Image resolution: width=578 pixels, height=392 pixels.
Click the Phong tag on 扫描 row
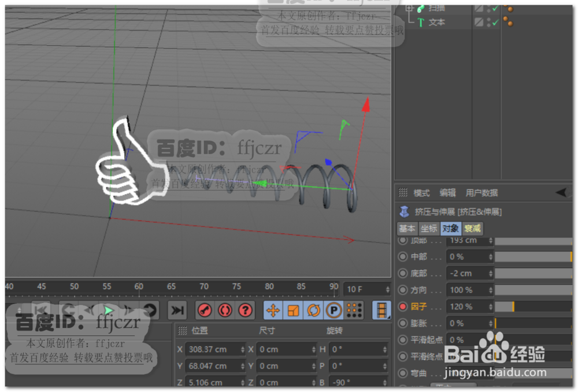click(x=508, y=8)
